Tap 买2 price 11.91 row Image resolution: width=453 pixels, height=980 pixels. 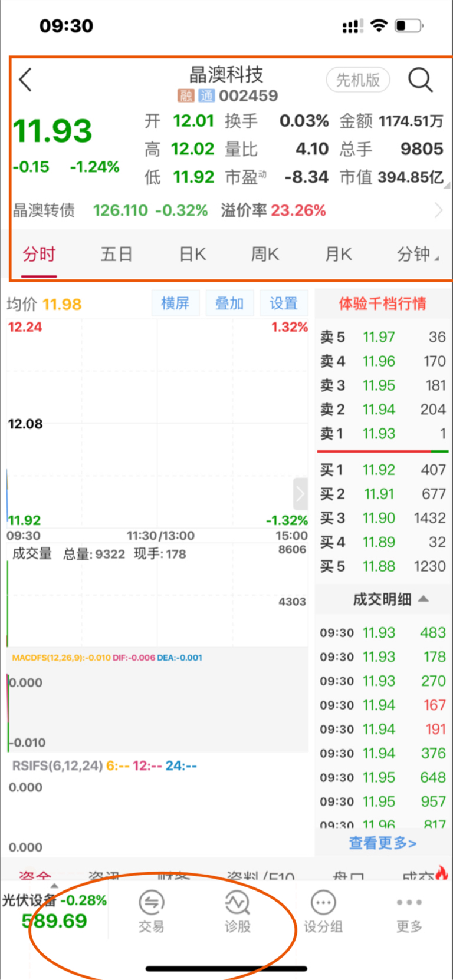[x=383, y=494]
